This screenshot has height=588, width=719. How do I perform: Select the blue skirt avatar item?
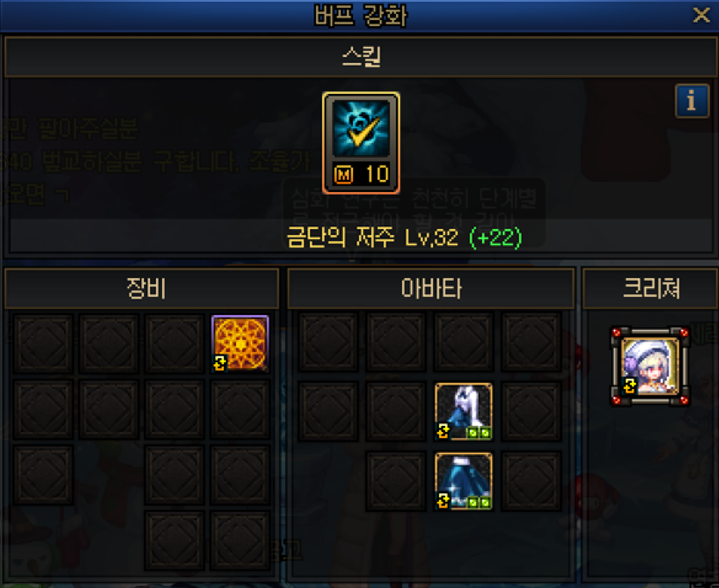click(464, 481)
